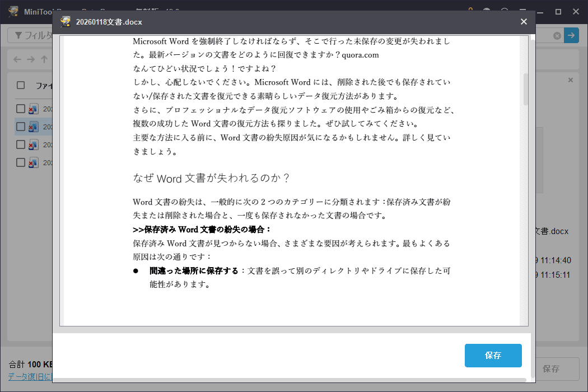Image resolution: width=588 pixels, height=392 pixels.
Task: Click the Word icon beside 20260118文書.docx preview title
Action: point(64,22)
